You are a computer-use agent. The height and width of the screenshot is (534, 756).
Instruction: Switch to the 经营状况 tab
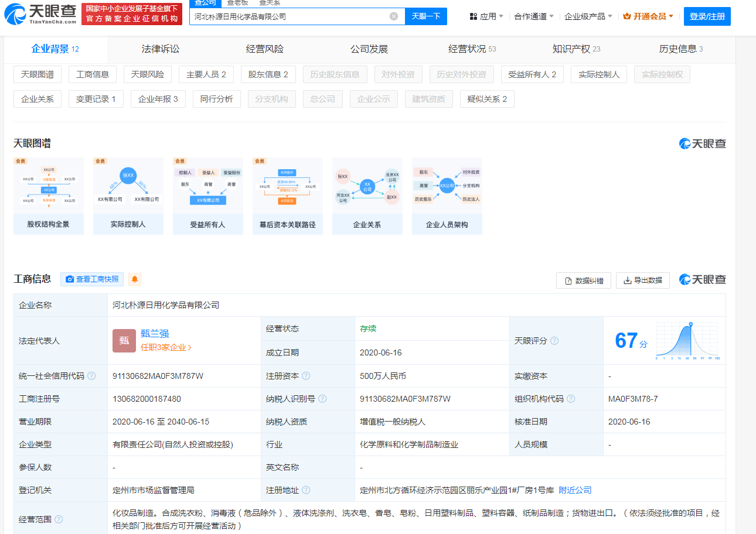click(472, 49)
